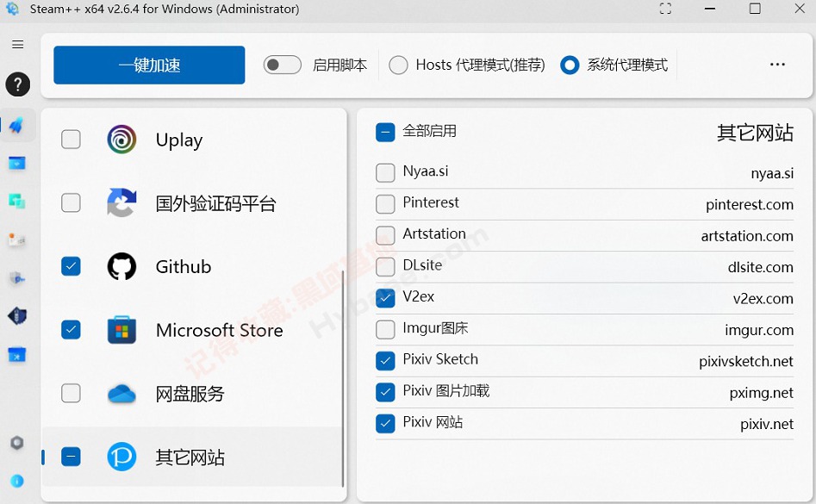The height and width of the screenshot is (504, 816).
Task: Click the 其它网站 panel heading
Action: (x=755, y=133)
